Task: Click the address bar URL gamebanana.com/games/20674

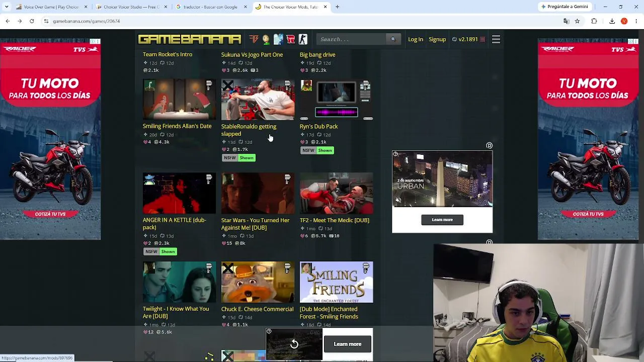Action: (87, 21)
